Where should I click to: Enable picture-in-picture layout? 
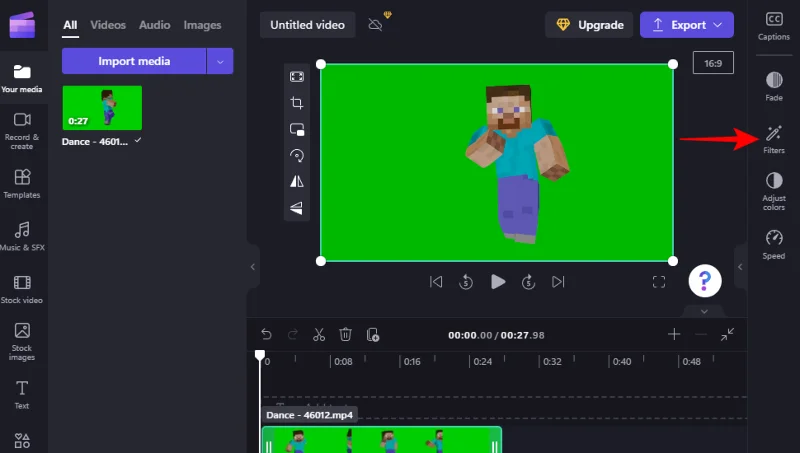297,130
